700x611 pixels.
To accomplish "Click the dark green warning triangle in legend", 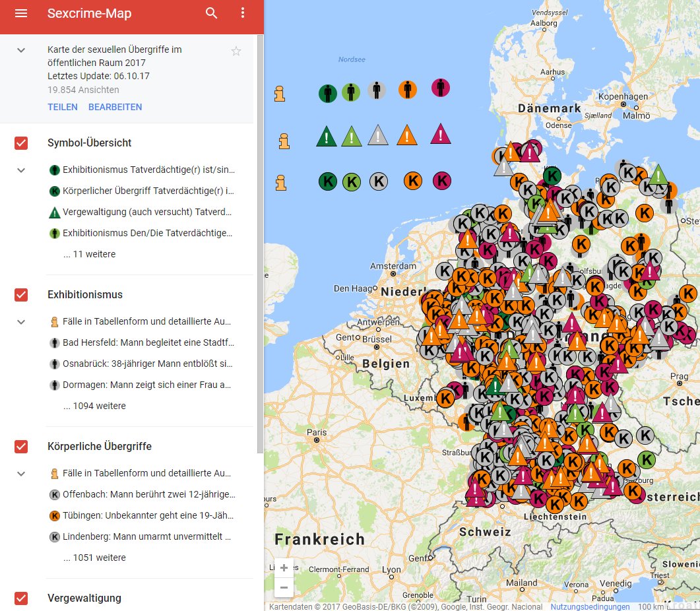I will tap(327, 137).
